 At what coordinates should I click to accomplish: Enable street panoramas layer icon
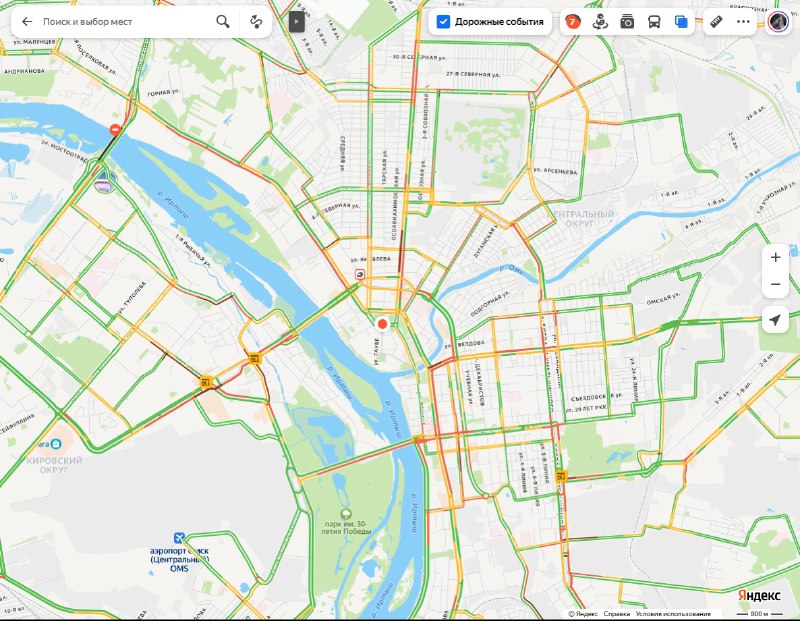pos(601,21)
